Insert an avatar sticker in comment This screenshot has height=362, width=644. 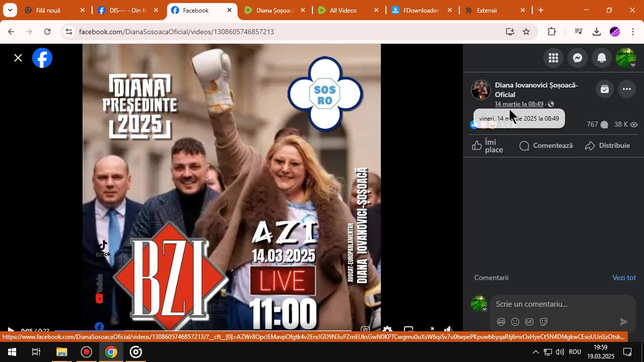501,322
